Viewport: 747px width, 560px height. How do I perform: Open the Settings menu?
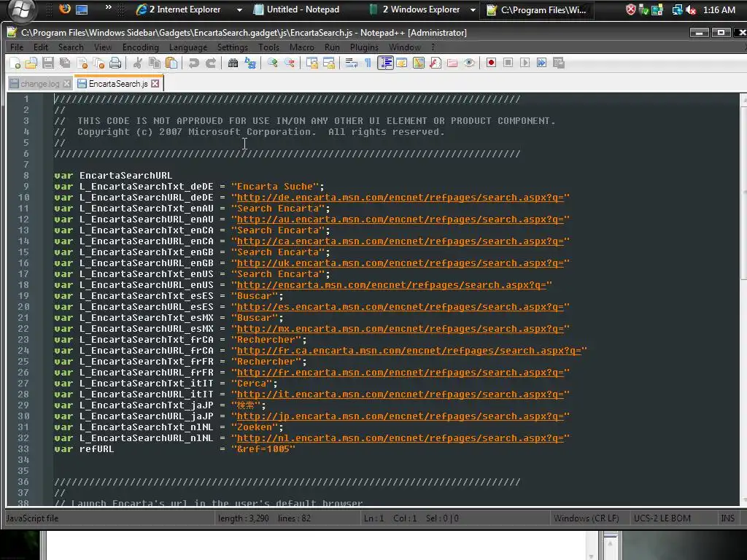point(233,47)
